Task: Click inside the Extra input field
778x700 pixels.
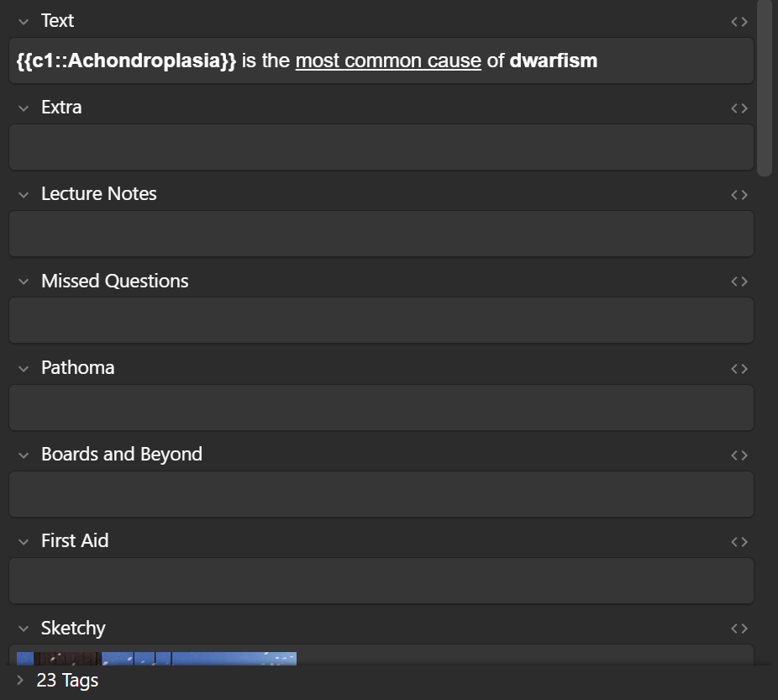Action: click(x=381, y=147)
